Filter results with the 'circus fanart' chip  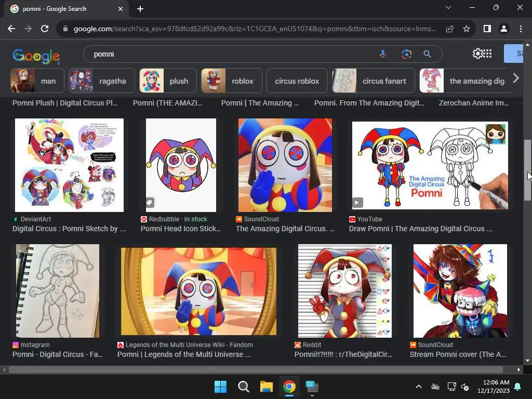[x=373, y=81]
